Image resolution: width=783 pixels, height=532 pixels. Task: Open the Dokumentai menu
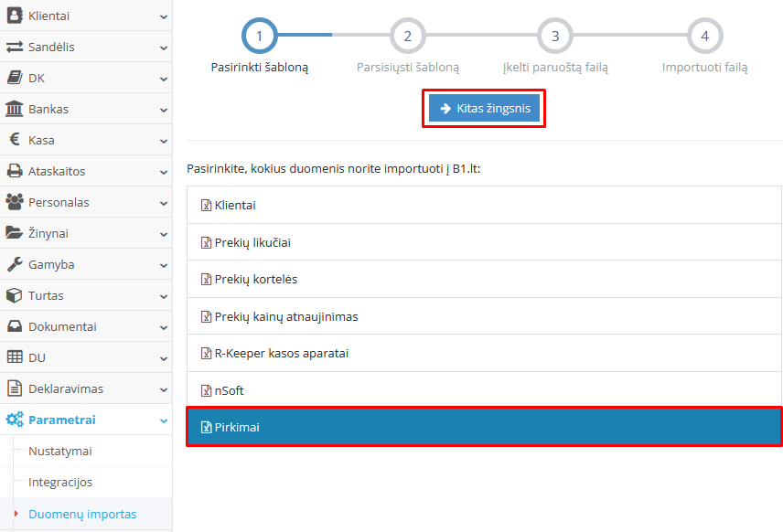tap(62, 326)
